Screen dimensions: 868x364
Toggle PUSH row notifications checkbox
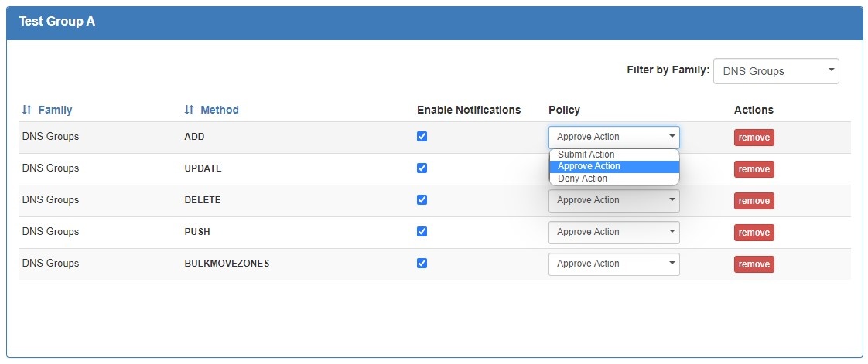[422, 232]
